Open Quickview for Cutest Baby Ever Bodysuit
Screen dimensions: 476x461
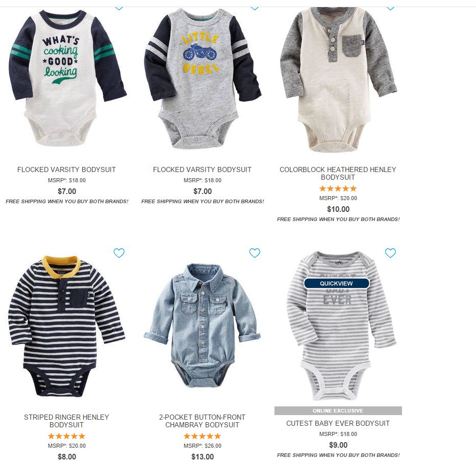point(336,283)
